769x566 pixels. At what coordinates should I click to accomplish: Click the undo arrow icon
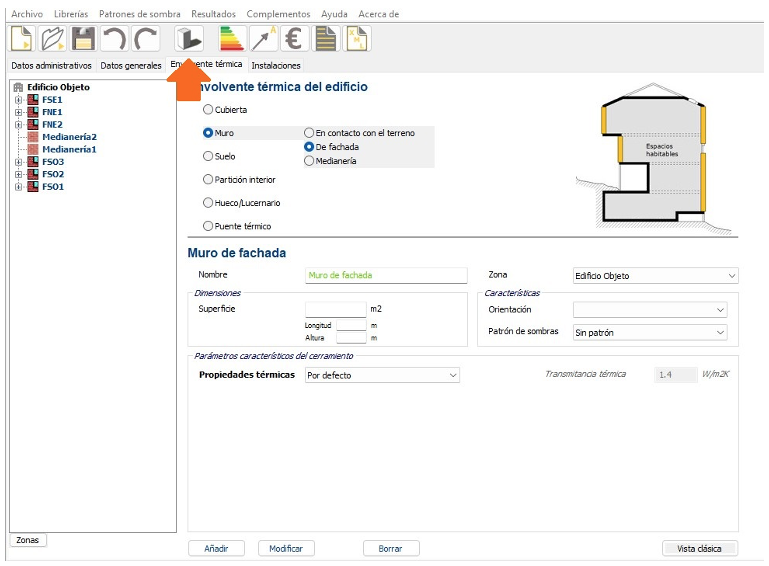click(x=115, y=38)
